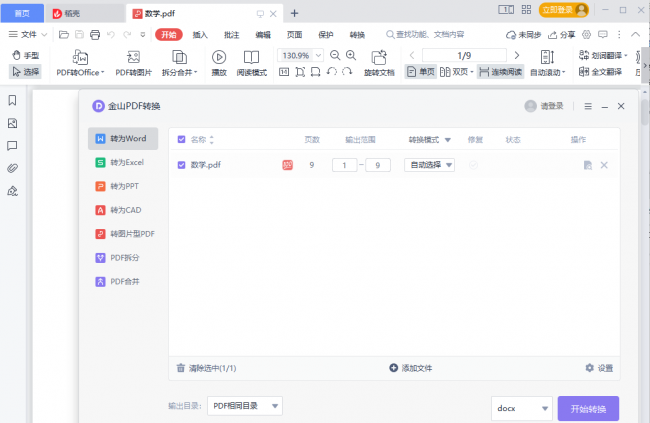Screen dimensions: 650x423
Task: Toggle Continuous Reading mode
Action: click(500, 72)
